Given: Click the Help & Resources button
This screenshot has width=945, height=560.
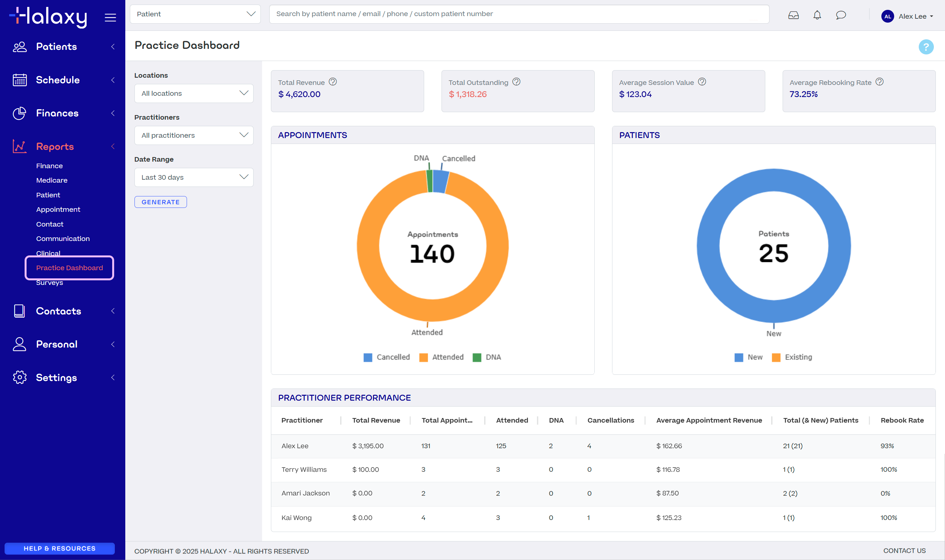Looking at the screenshot, I should (x=60, y=548).
